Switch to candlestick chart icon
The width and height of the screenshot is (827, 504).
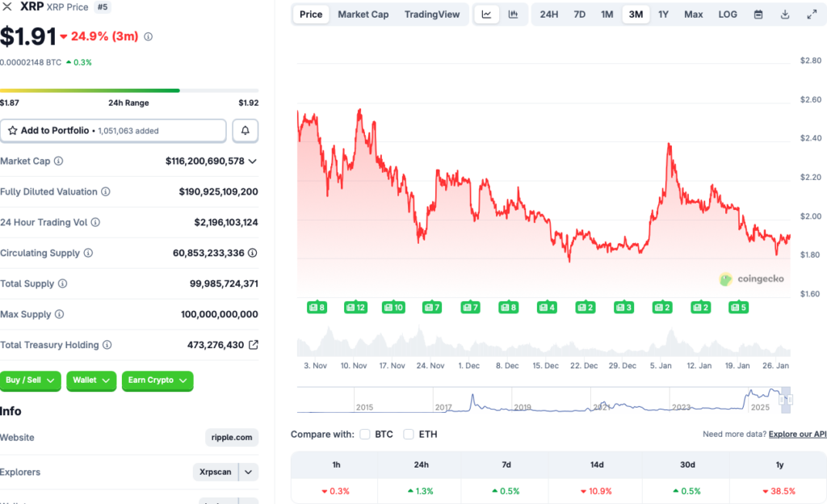(513, 15)
